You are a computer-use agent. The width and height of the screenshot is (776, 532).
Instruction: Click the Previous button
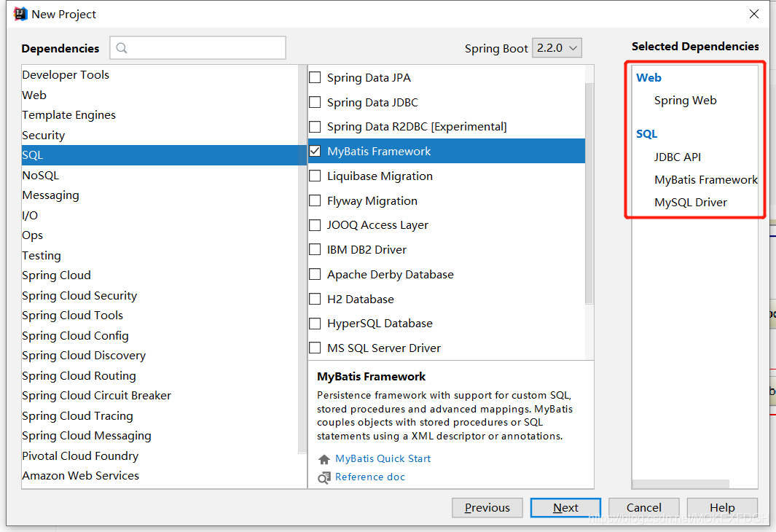(x=487, y=508)
